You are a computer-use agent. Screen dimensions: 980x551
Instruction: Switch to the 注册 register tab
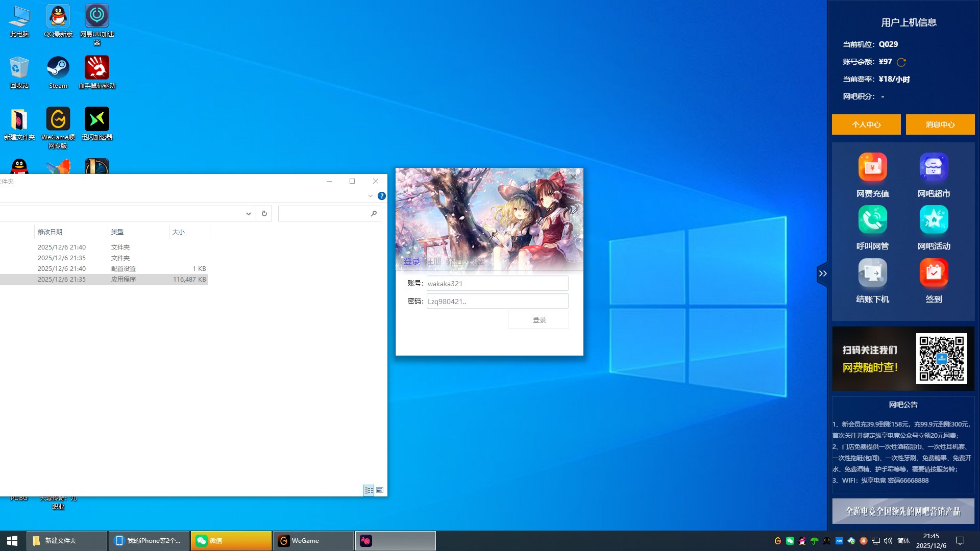click(433, 262)
